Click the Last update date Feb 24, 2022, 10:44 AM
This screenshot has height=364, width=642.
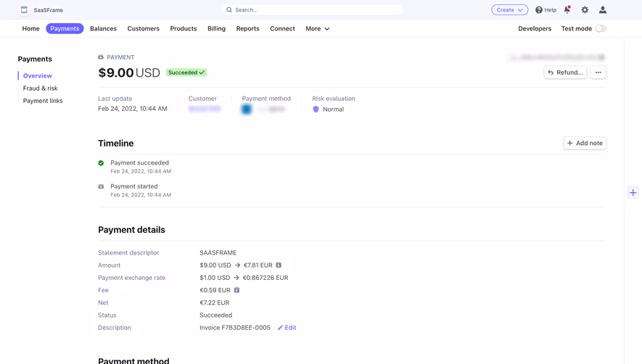pyautogui.click(x=133, y=109)
